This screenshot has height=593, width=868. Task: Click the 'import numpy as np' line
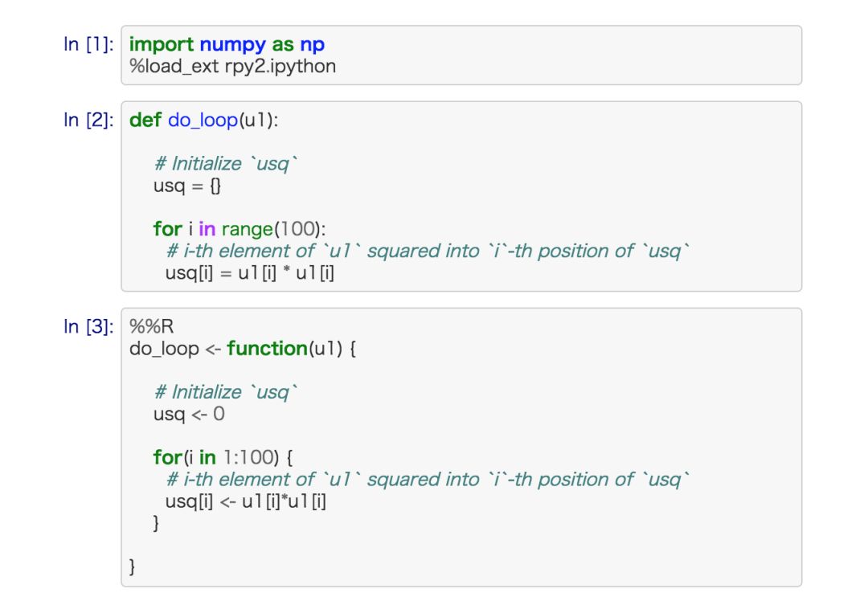(x=227, y=45)
